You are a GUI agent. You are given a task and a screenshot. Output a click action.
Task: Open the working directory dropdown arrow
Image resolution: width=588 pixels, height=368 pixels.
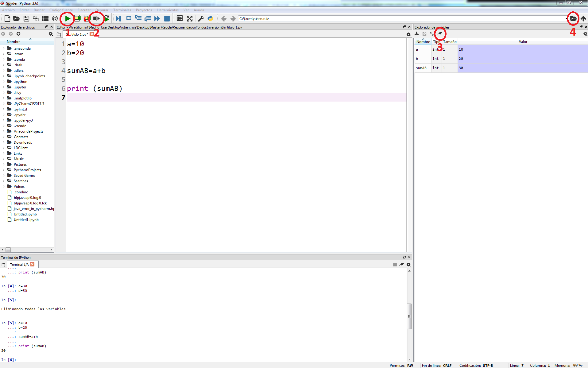point(567,18)
